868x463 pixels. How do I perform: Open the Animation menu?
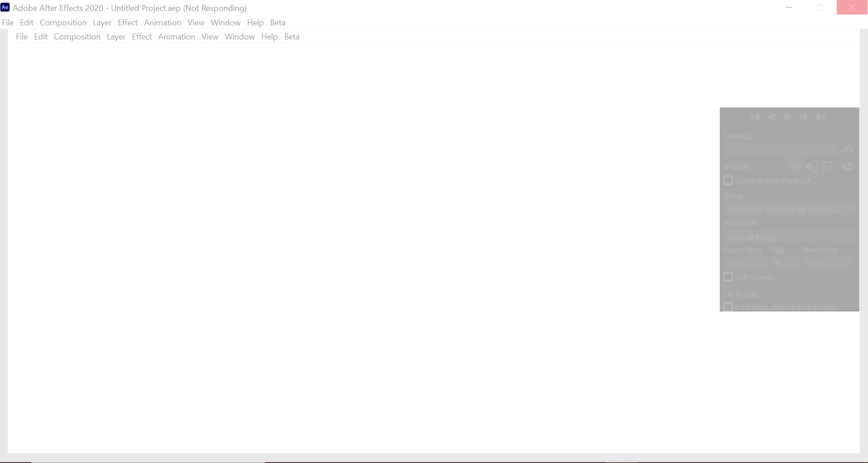(162, 22)
